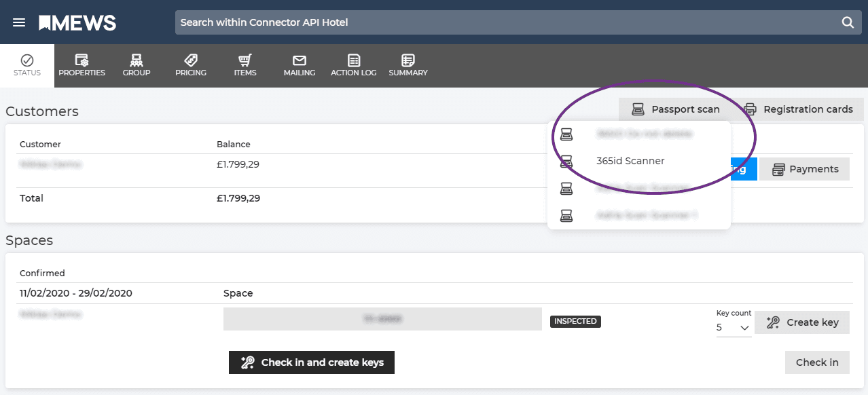
Task: Click the Mews logo
Action: click(x=77, y=22)
